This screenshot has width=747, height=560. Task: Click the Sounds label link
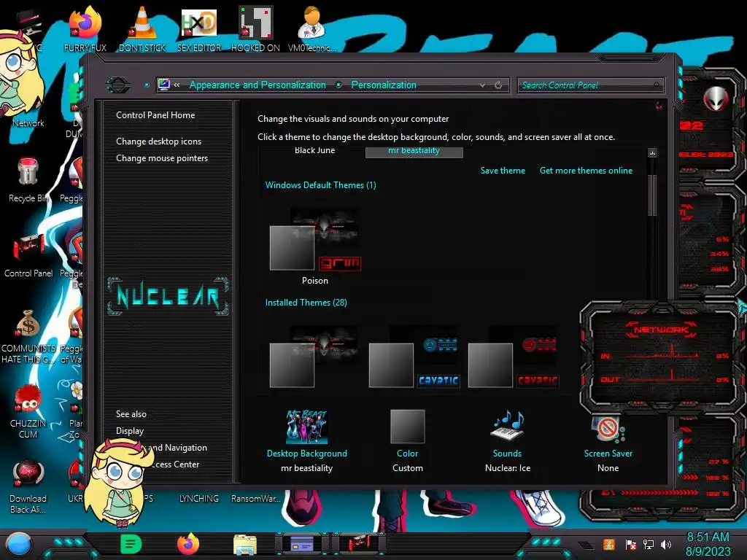[x=507, y=454]
